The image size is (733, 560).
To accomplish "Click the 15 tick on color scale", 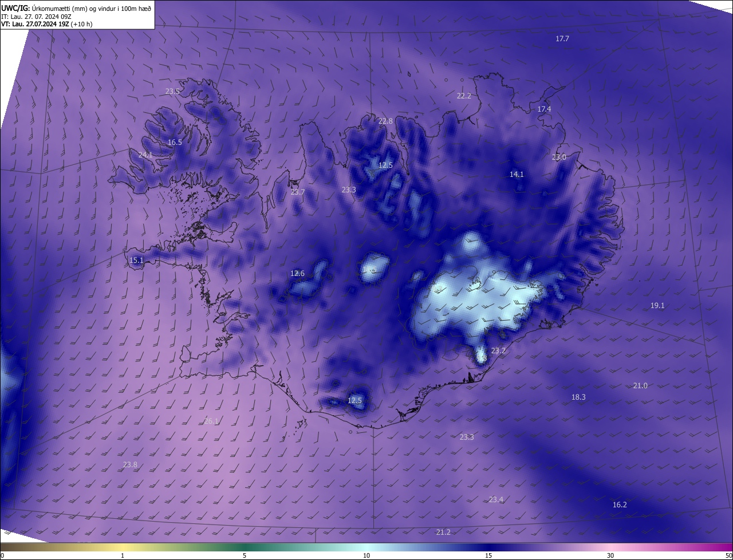I will 488,555.
